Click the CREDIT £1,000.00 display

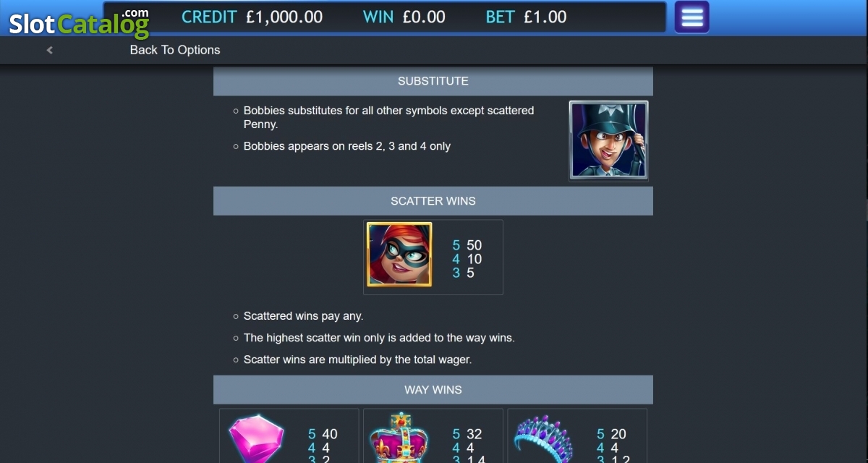click(252, 17)
